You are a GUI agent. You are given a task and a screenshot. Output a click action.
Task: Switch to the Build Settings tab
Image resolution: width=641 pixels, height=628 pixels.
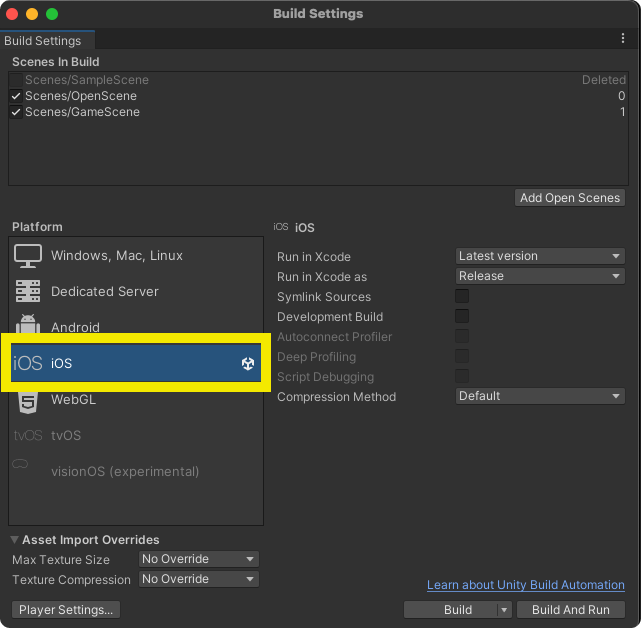[x=43, y=41]
